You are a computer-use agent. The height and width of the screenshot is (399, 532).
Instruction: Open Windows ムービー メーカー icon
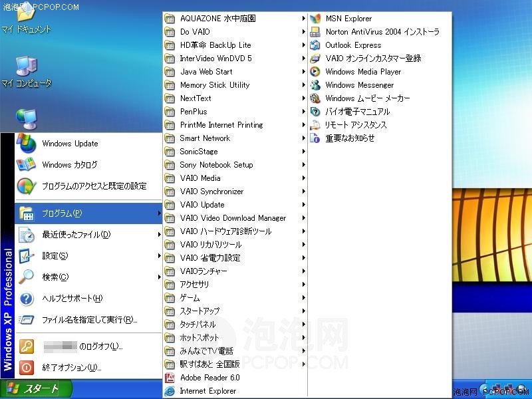[315, 98]
